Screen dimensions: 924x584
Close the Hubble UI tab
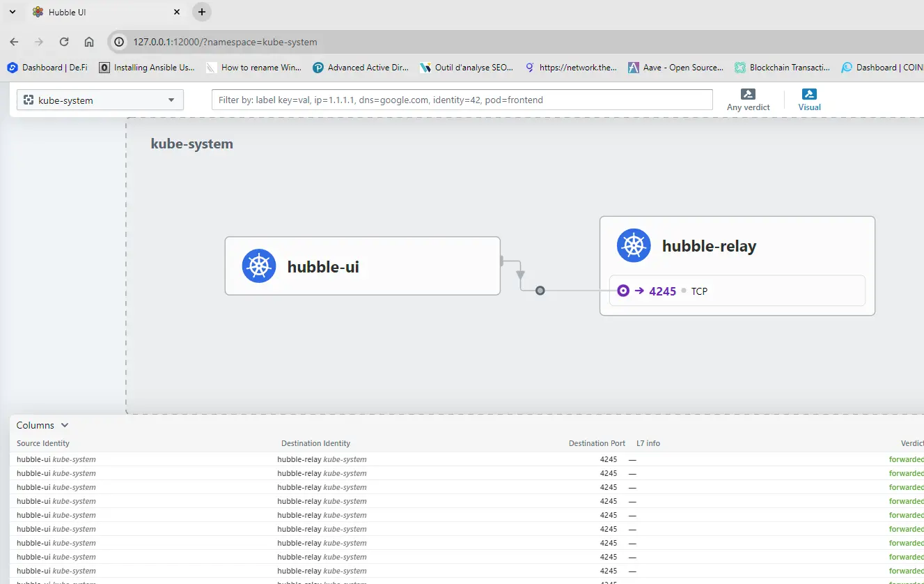click(177, 12)
